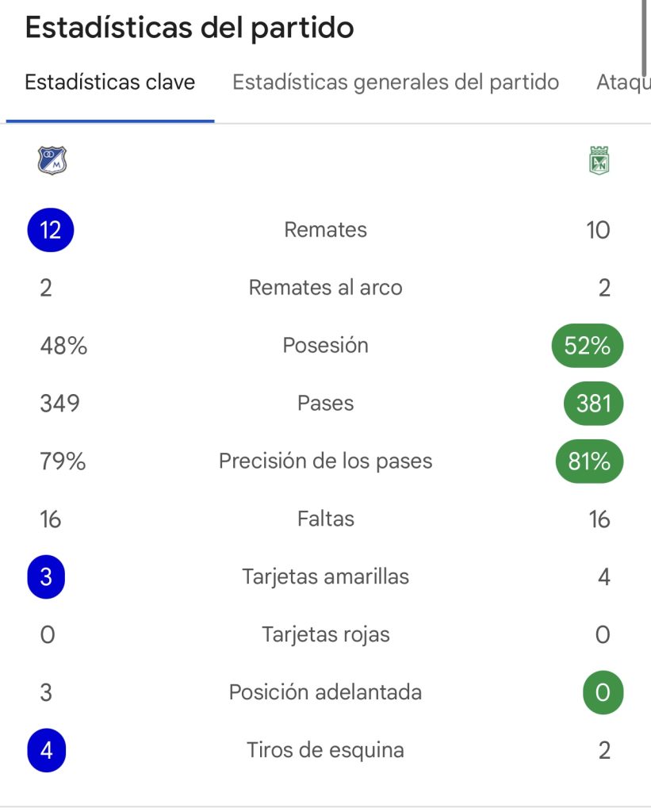
Task: Tap the Millonarios team crest icon
Action: click(52, 160)
